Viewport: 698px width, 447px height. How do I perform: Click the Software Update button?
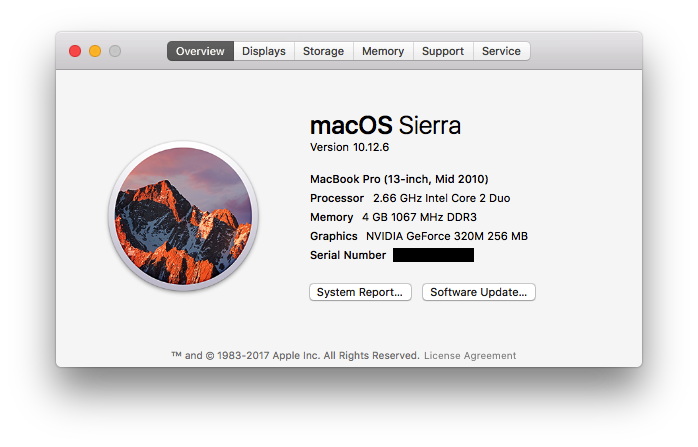point(478,292)
